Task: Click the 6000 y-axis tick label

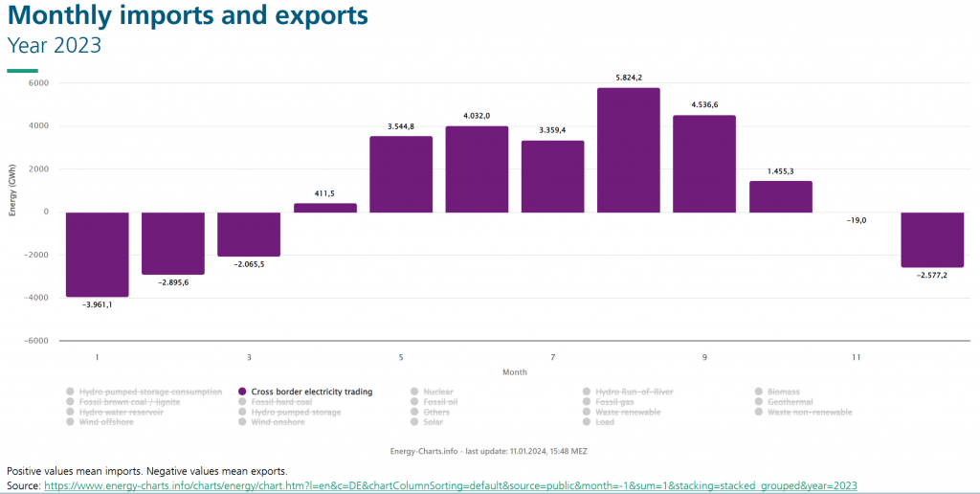Action: pyautogui.click(x=40, y=83)
